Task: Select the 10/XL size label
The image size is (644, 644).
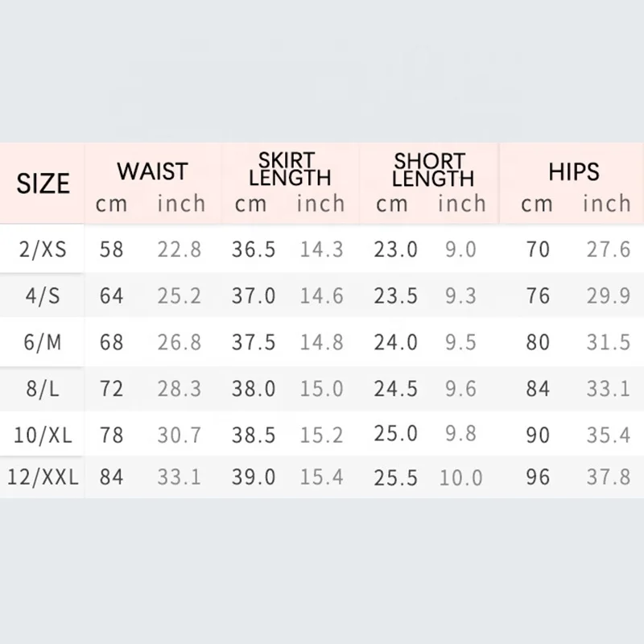Action: pyautogui.click(x=43, y=436)
